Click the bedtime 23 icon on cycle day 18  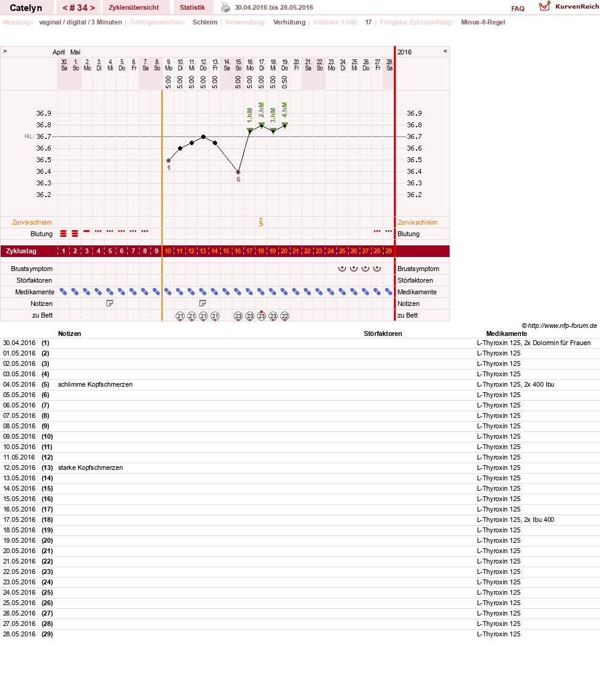pyautogui.click(x=261, y=316)
